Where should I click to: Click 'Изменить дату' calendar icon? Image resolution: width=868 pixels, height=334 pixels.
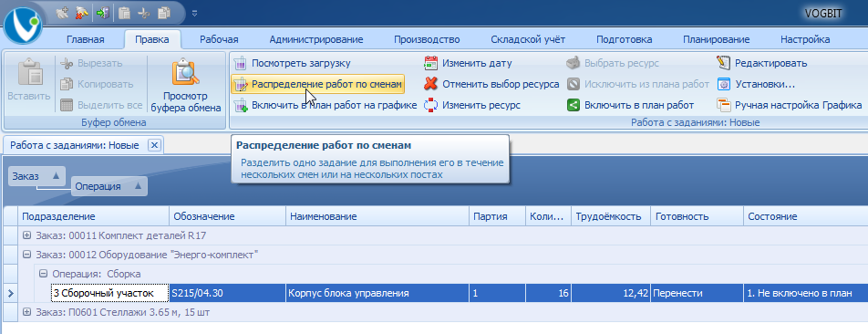(430, 63)
